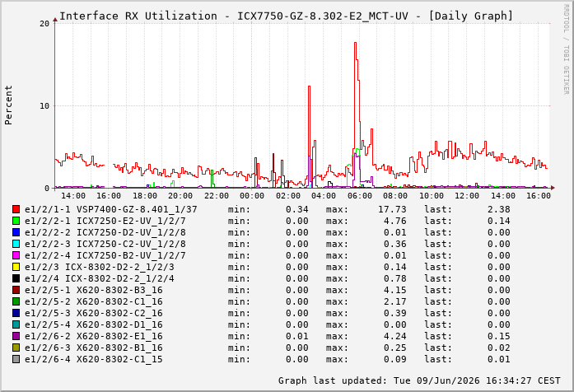
Task: Click the y-axis tick label 10
Action: [44, 105]
